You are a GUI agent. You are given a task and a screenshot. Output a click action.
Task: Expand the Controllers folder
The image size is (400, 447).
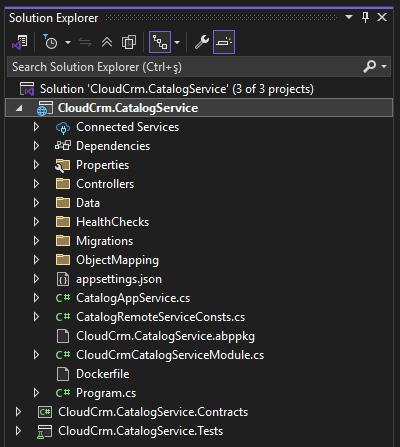[x=36, y=184]
